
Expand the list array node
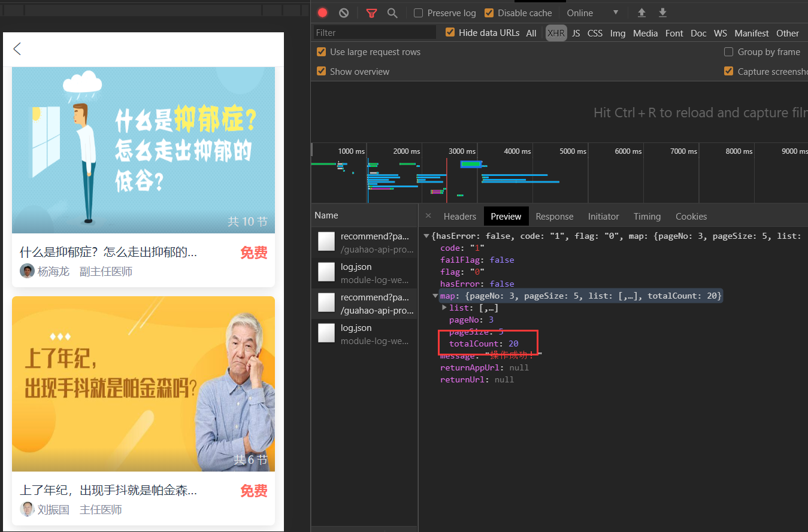pyautogui.click(x=444, y=308)
